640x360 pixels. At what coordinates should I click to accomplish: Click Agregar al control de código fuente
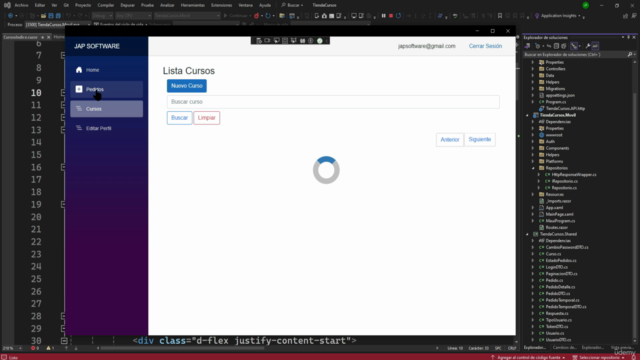(528, 358)
